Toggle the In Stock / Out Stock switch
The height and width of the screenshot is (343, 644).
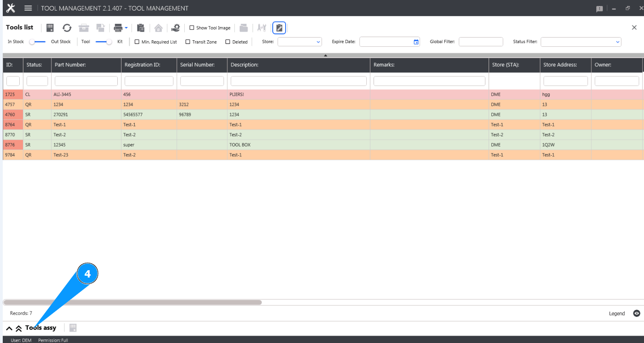(x=37, y=42)
